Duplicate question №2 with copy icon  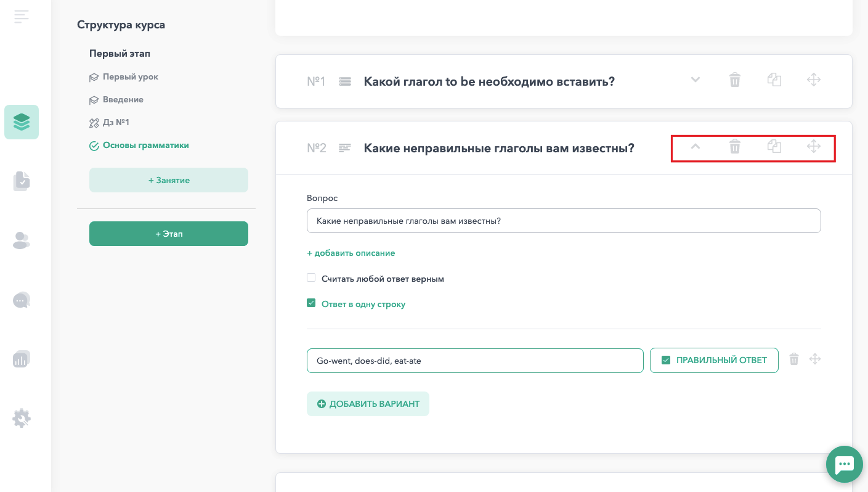coord(774,146)
